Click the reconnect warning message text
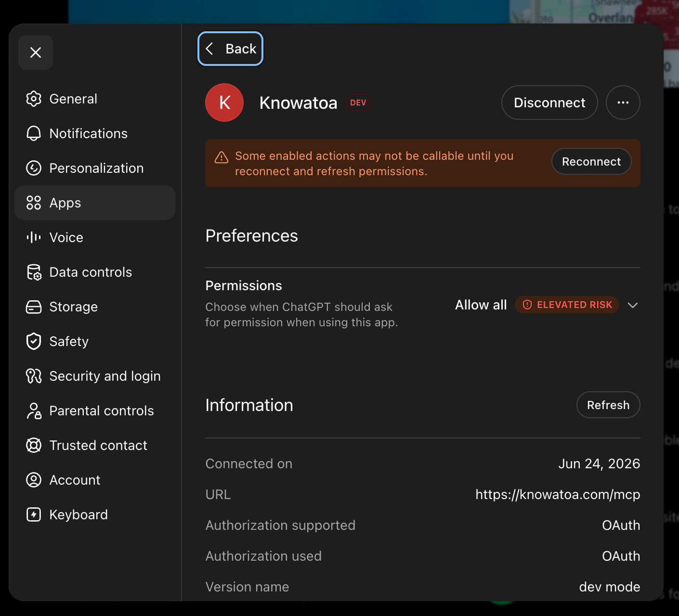The image size is (679, 616). pos(374,163)
